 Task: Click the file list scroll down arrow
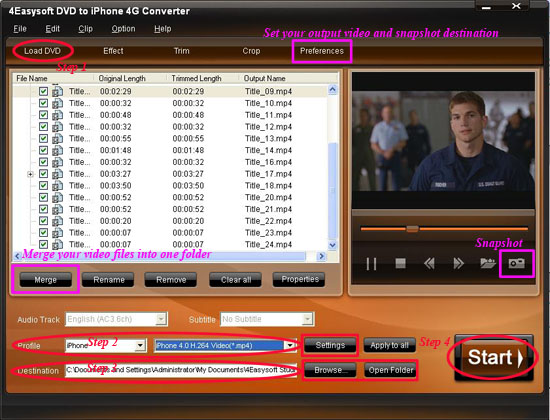tap(333, 245)
